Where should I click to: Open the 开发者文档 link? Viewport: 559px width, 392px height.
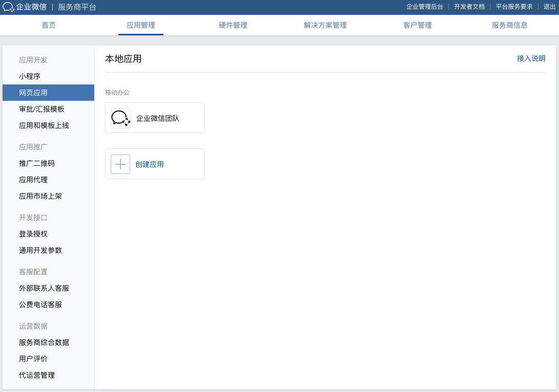point(469,7)
